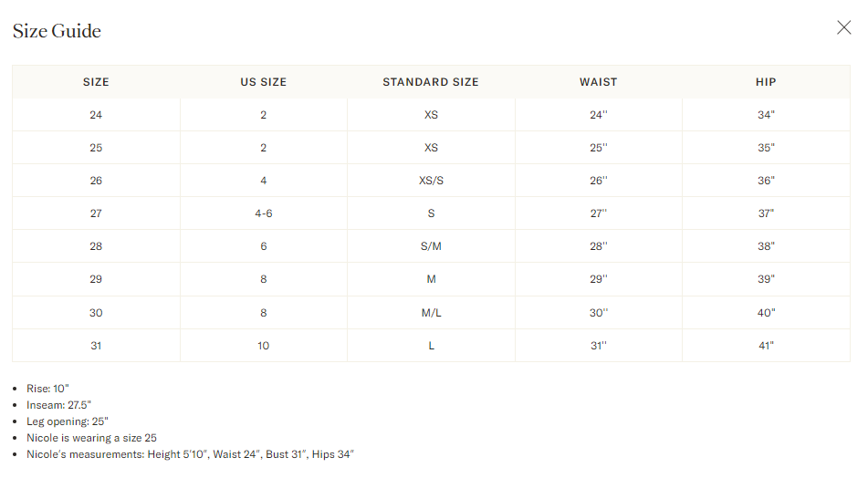Click the 28'' waist cell
Image resolution: width=868 pixels, height=499 pixels.
[x=599, y=246]
